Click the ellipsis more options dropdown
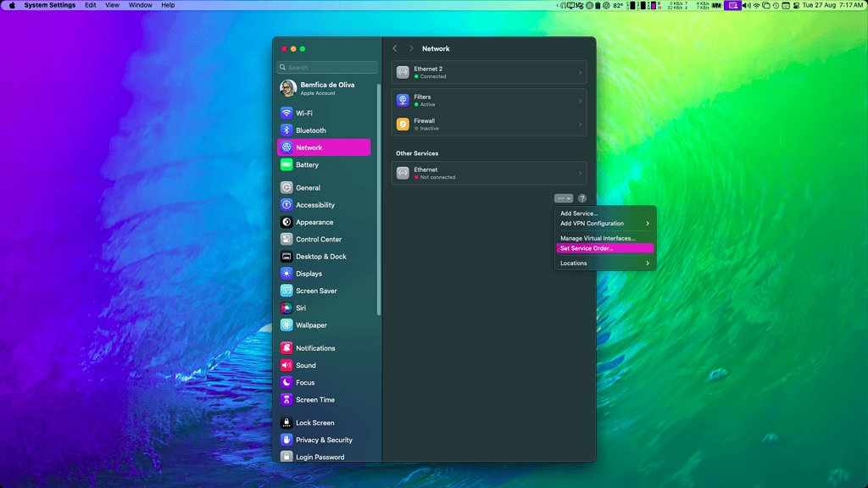 tap(564, 198)
